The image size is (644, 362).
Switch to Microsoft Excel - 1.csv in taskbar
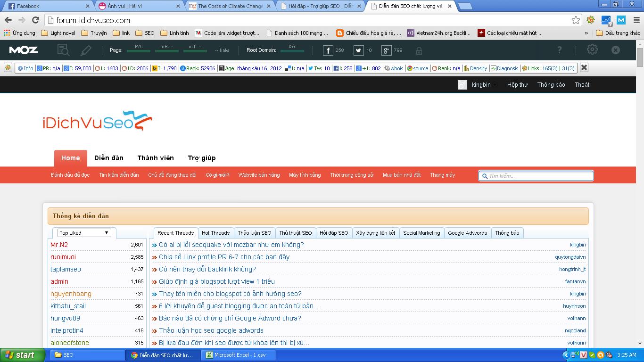point(239,355)
